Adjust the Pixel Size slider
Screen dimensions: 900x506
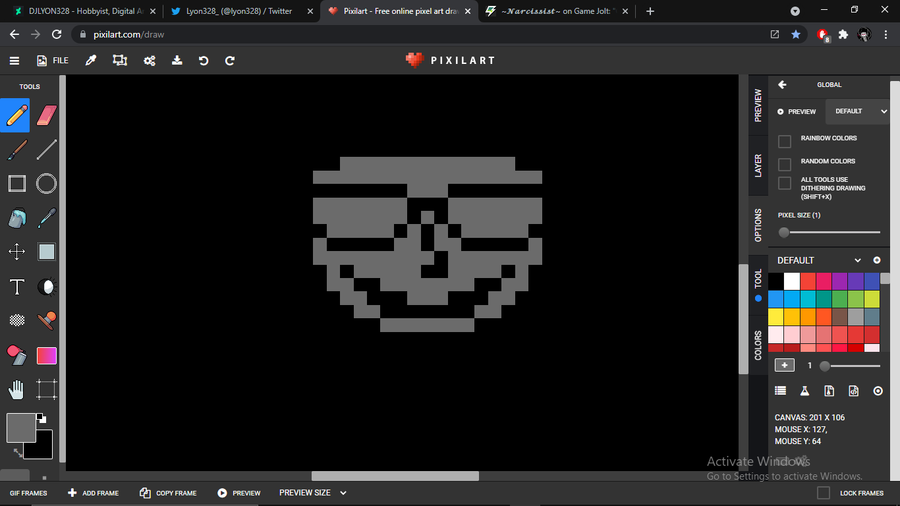[x=829, y=232]
